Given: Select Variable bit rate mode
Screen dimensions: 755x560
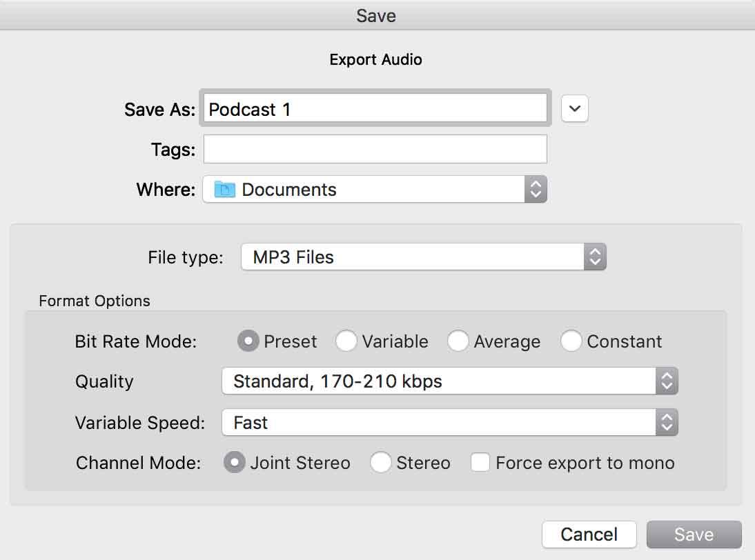Looking at the screenshot, I should 346,341.
